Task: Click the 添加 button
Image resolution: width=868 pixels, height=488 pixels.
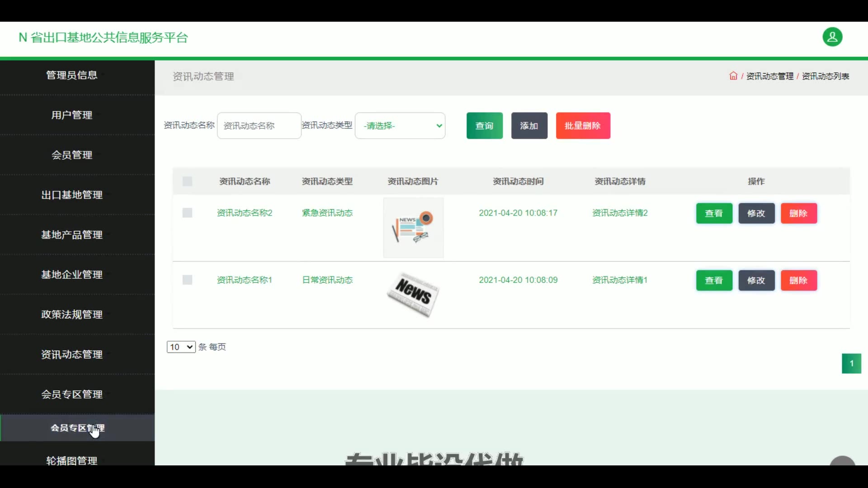Action: [529, 126]
